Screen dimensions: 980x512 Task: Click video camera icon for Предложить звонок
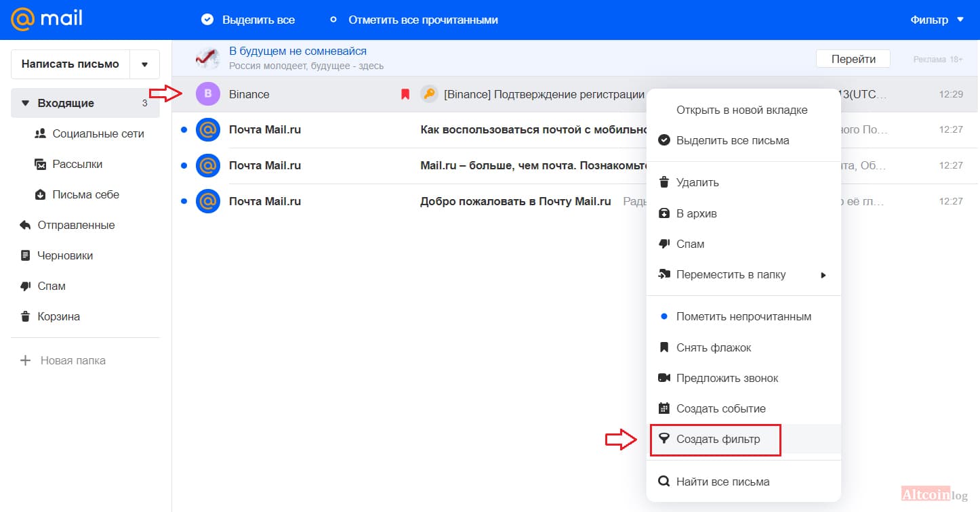point(664,378)
